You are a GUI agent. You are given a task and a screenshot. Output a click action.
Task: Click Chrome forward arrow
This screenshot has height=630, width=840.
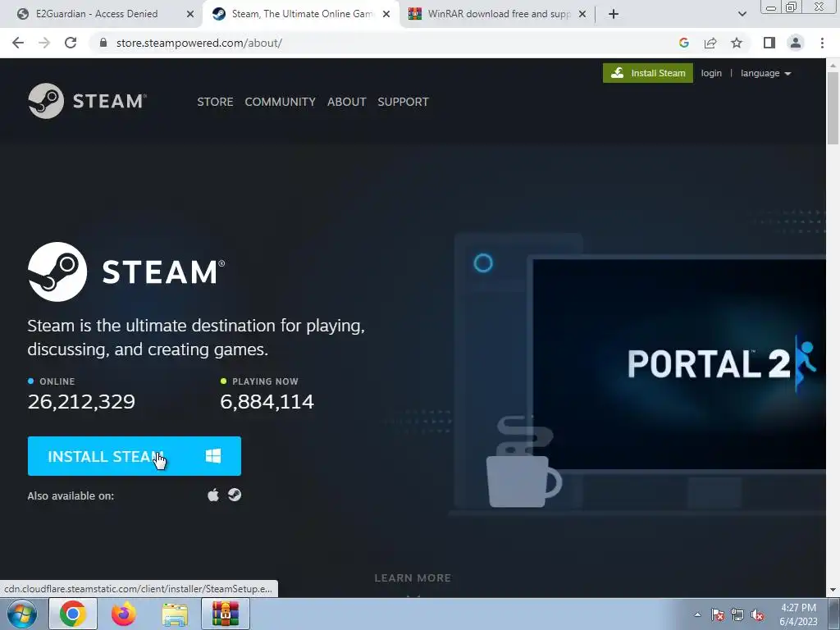click(x=44, y=43)
